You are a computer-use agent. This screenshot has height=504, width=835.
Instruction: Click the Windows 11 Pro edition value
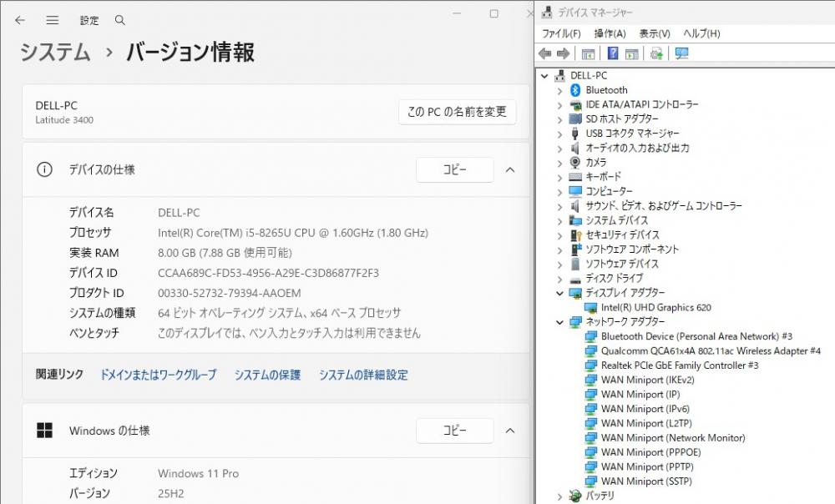pos(198,474)
